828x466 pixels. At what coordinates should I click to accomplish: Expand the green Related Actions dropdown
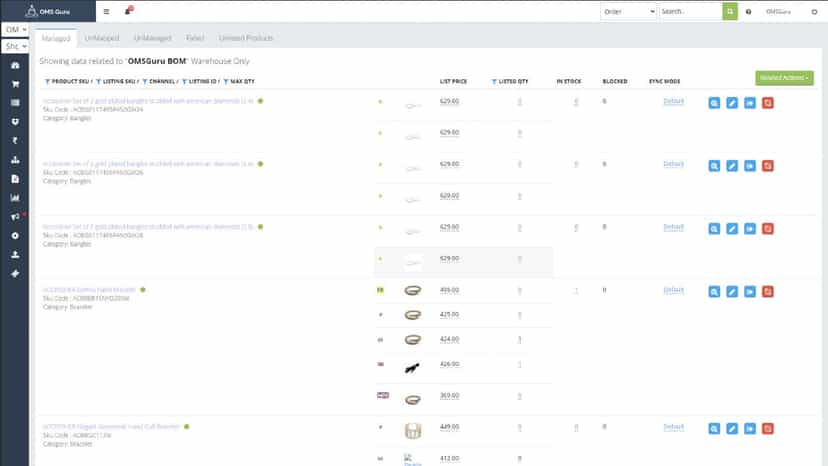click(x=784, y=78)
